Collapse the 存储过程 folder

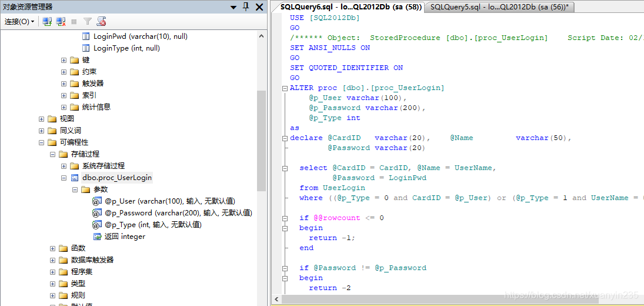(52, 154)
